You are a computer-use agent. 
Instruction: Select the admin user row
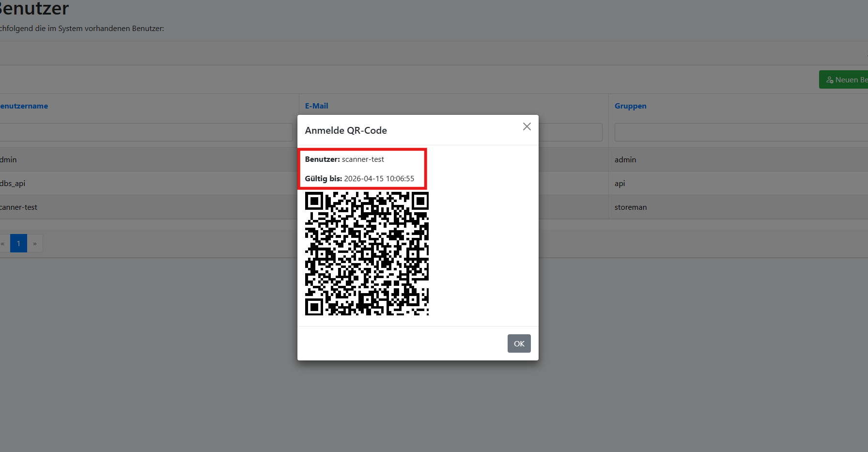(145, 159)
